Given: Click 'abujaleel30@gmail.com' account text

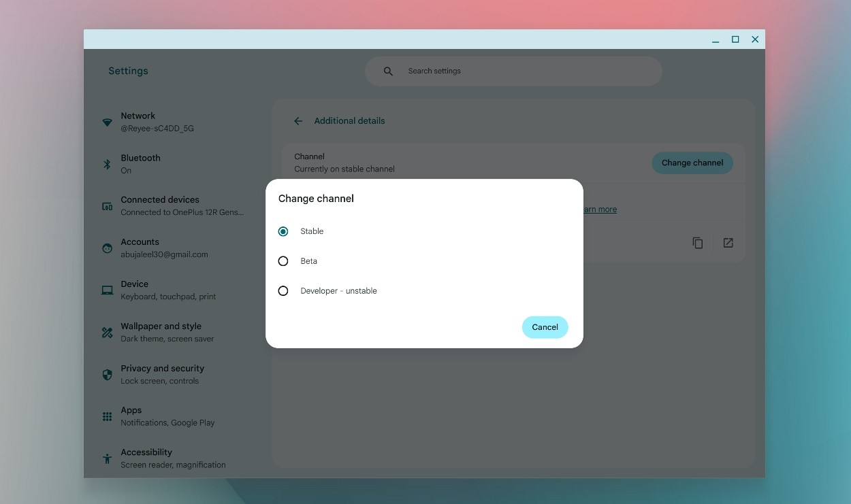Looking at the screenshot, I should click(x=164, y=255).
